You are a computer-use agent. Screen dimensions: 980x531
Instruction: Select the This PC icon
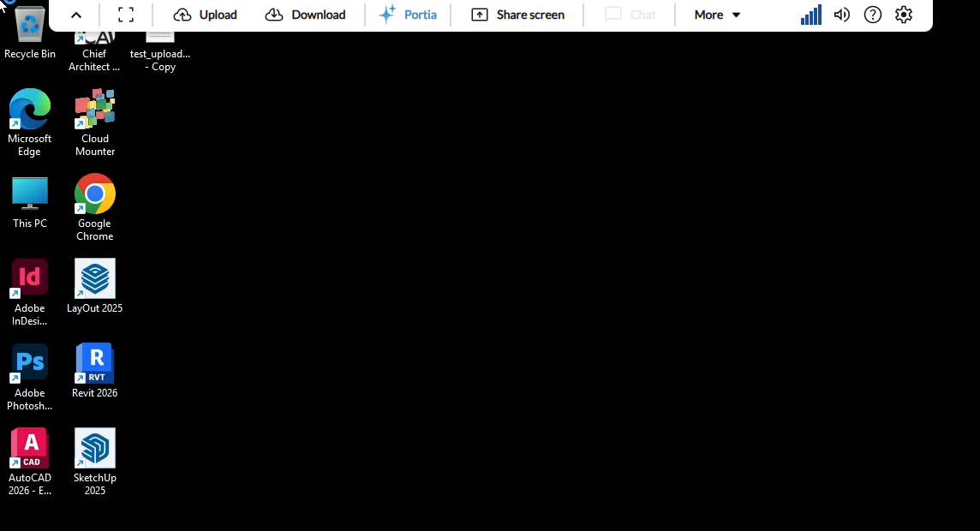click(x=29, y=202)
